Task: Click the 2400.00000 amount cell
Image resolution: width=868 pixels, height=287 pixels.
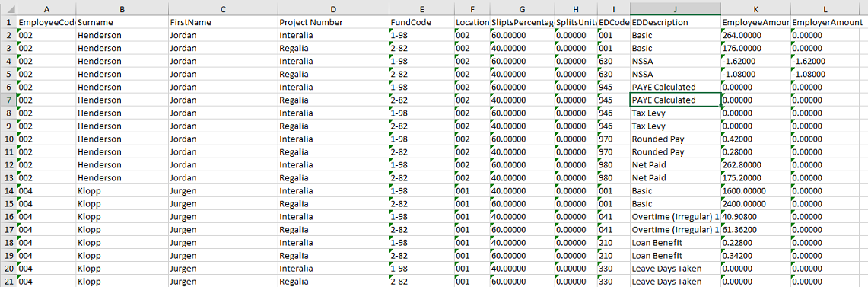Action: 755,204
